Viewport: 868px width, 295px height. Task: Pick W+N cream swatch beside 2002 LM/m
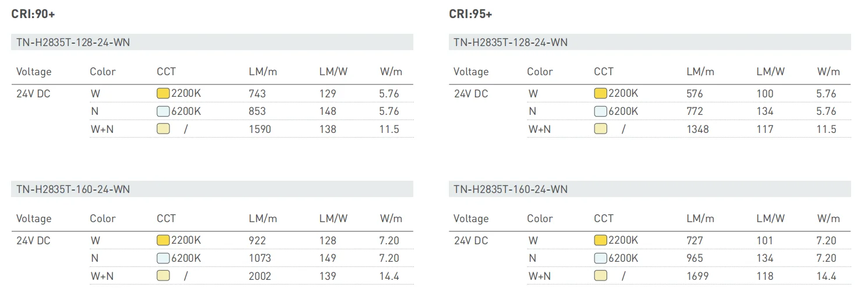[163, 276]
